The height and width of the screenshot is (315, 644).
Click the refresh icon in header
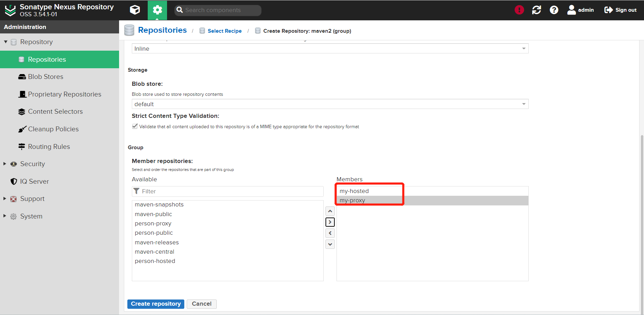[x=537, y=10]
